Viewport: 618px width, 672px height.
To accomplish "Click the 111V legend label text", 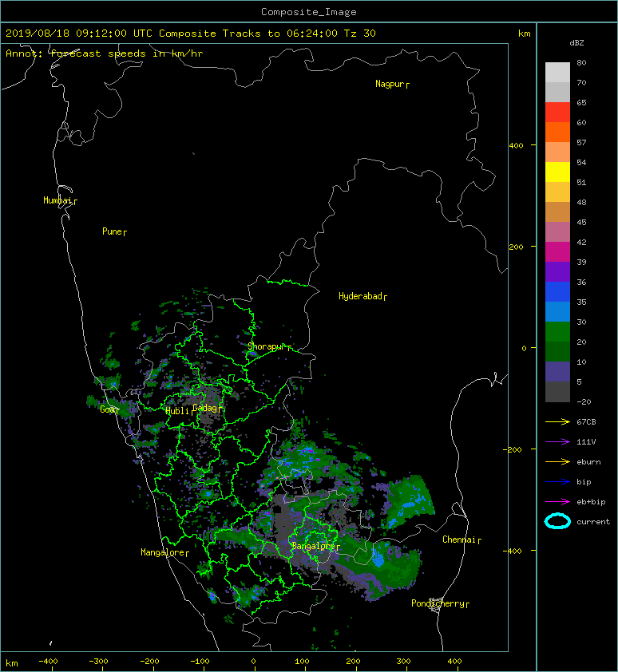I will click(586, 442).
